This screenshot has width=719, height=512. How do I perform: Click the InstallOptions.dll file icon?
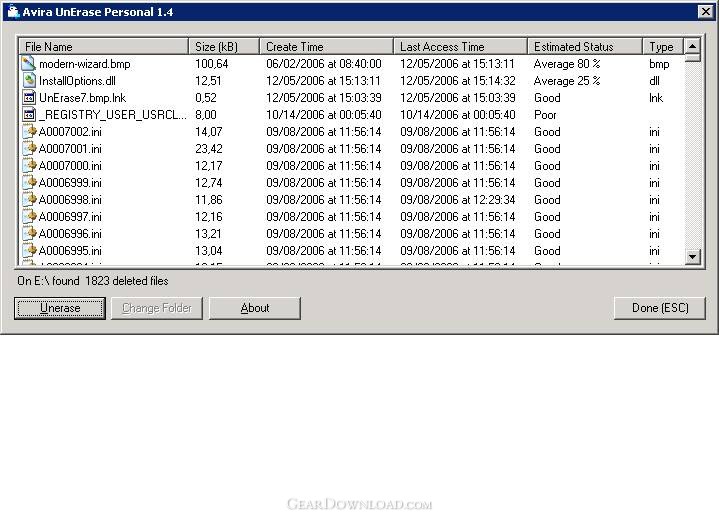pyautogui.click(x=29, y=81)
